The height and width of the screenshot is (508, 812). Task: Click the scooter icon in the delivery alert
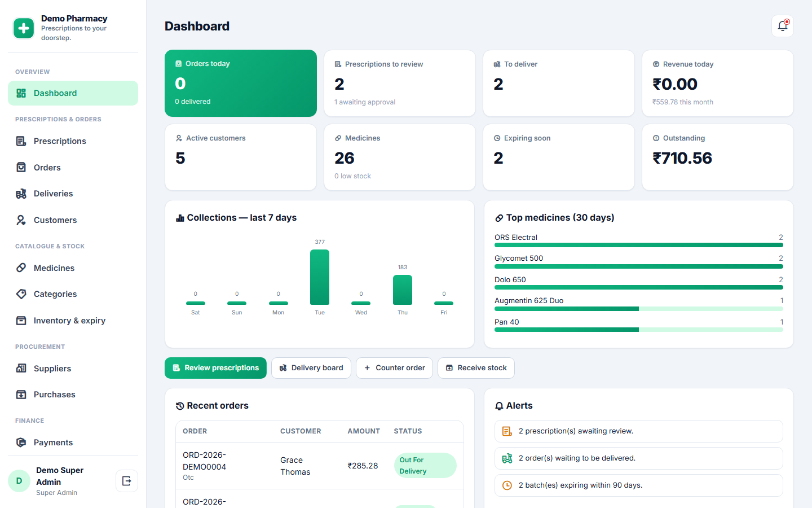point(507,458)
